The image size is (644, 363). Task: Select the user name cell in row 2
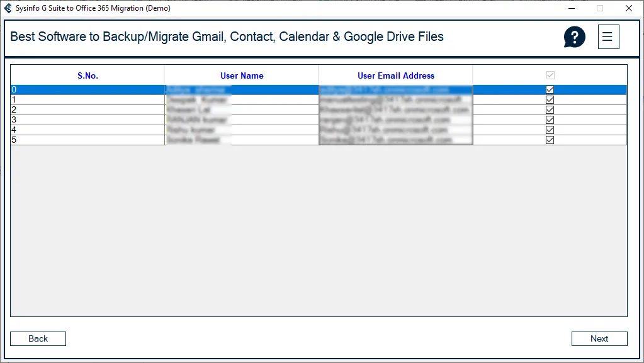coord(242,109)
